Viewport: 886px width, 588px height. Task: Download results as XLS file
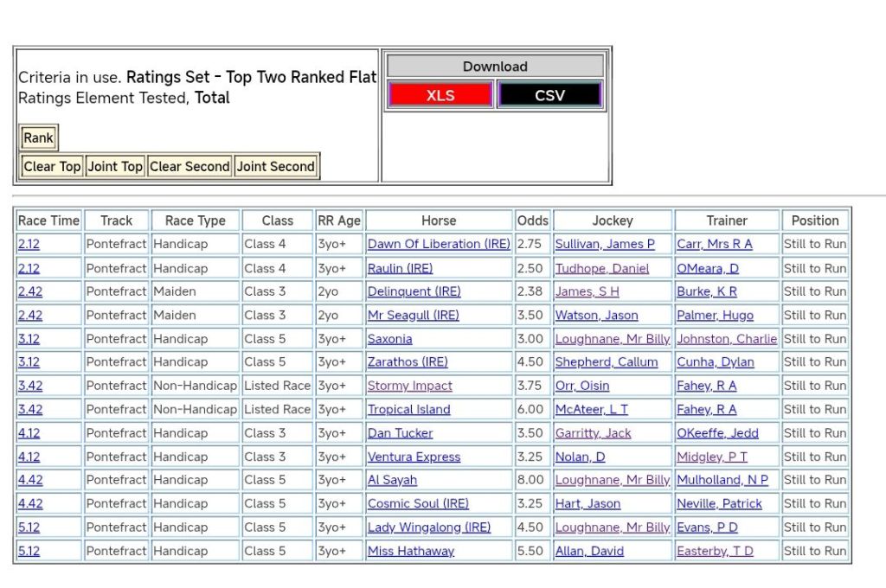(440, 95)
